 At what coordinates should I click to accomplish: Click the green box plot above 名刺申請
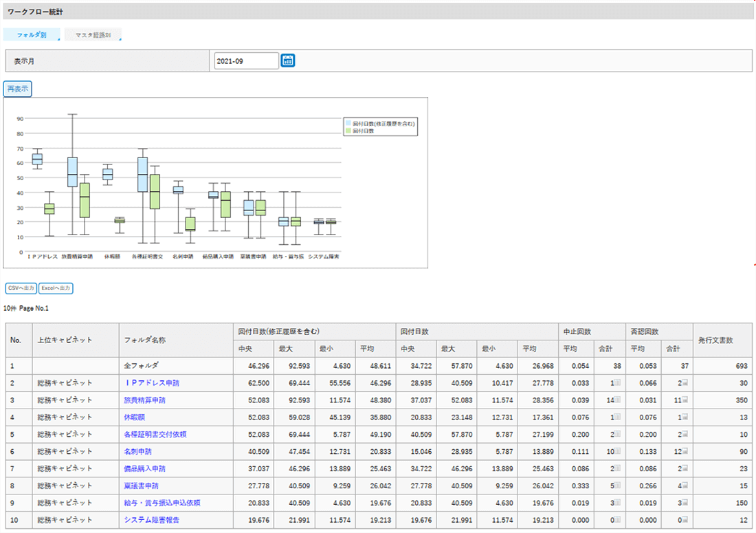[190, 224]
